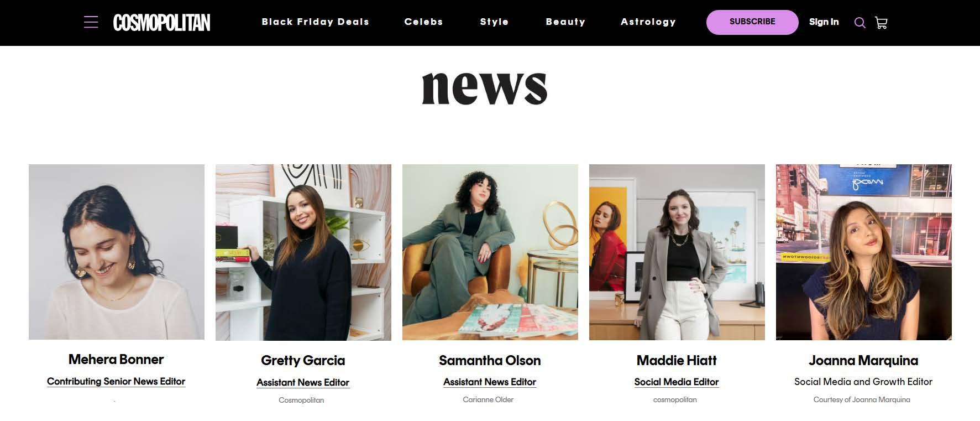The image size is (980, 421).
Task: Open Black Friday Deals menu item
Action: click(315, 22)
